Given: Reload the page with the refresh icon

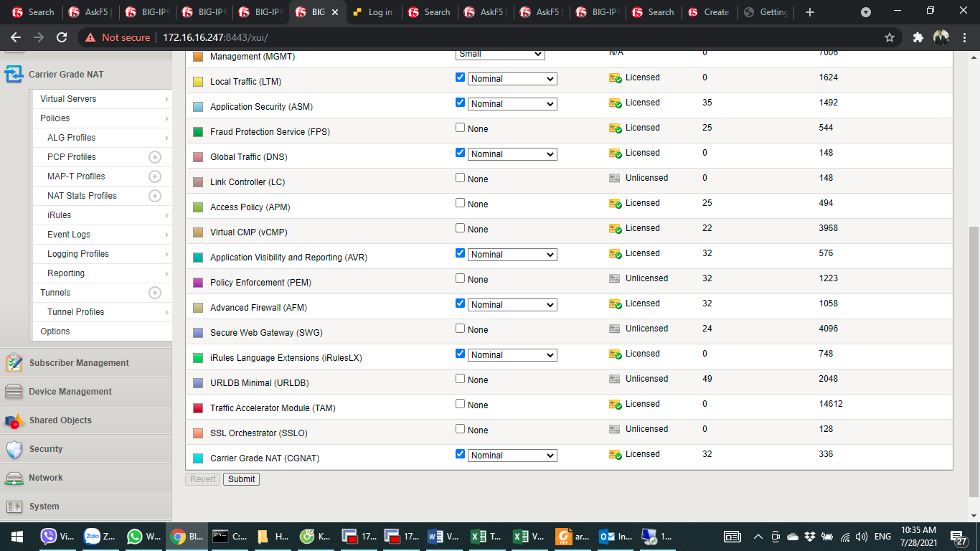Looking at the screenshot, I should tap(62, 37).
